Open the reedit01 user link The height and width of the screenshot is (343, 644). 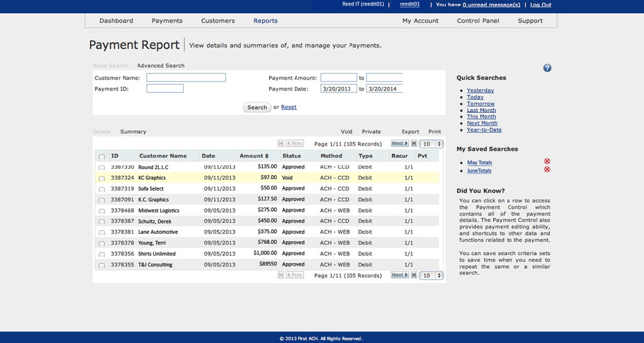pos(410,4)
